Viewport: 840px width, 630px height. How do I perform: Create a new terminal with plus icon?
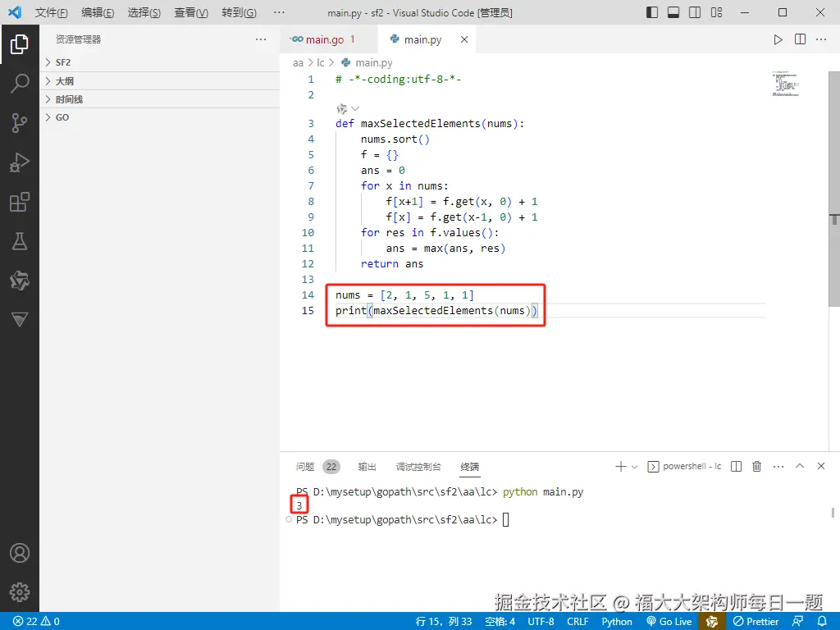[621, 467]
